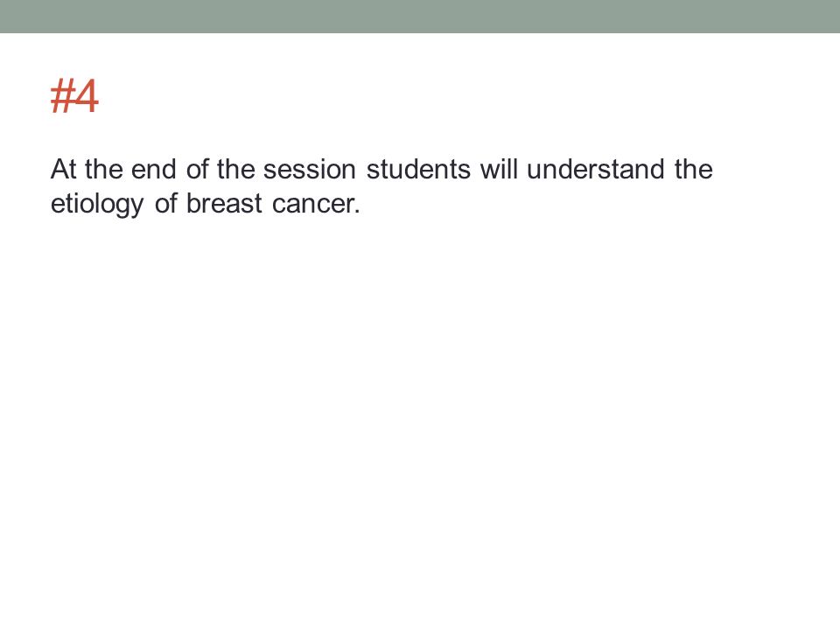Click the period after "cancer"

click(357, 212)
